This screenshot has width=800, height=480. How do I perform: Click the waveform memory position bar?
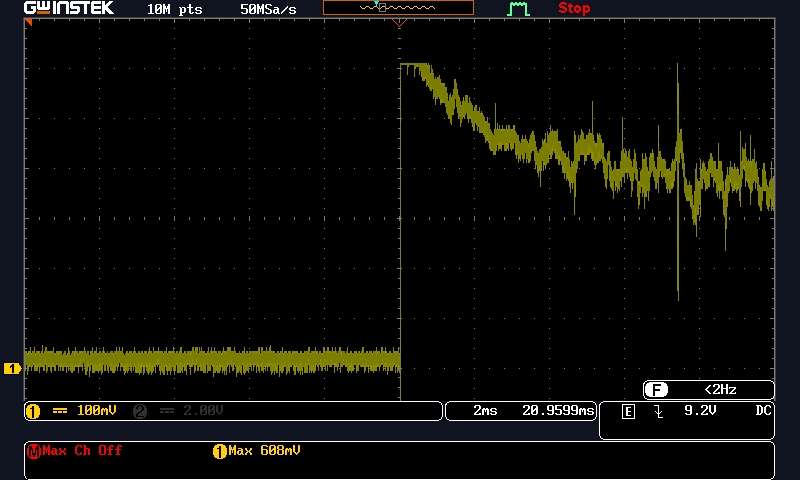398,8
